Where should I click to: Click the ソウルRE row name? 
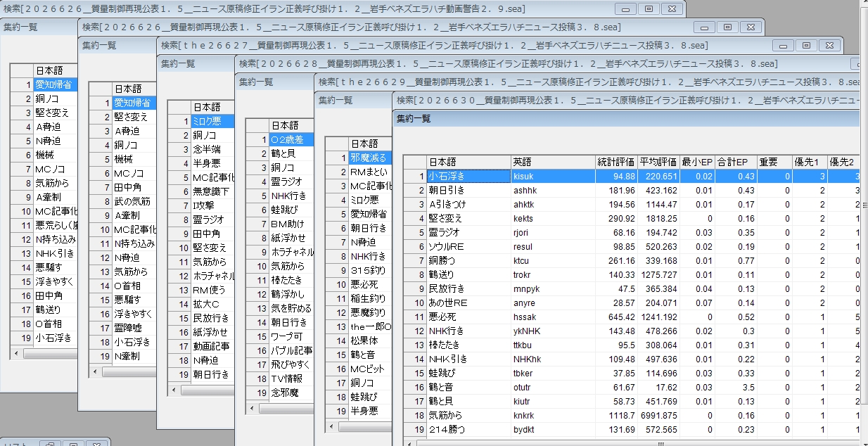(x=468, y=246)
